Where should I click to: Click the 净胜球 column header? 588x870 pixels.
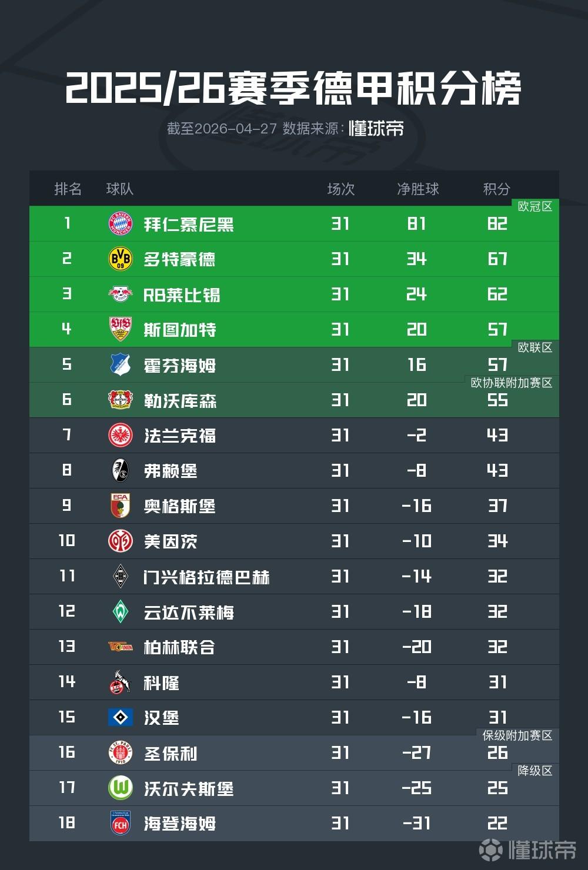(418, 189)
